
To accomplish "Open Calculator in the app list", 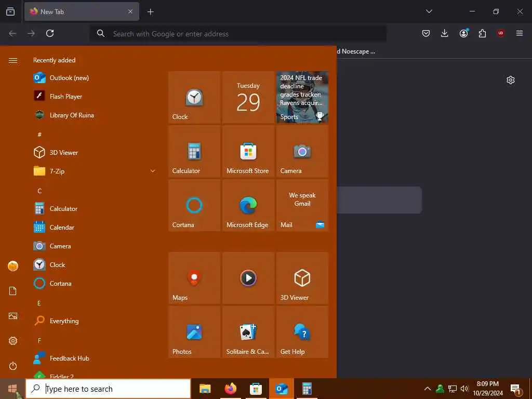I will tap(95, 209).
